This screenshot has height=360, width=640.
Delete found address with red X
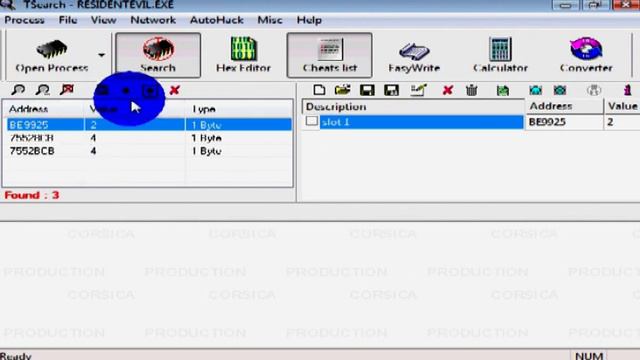(175, 90)
